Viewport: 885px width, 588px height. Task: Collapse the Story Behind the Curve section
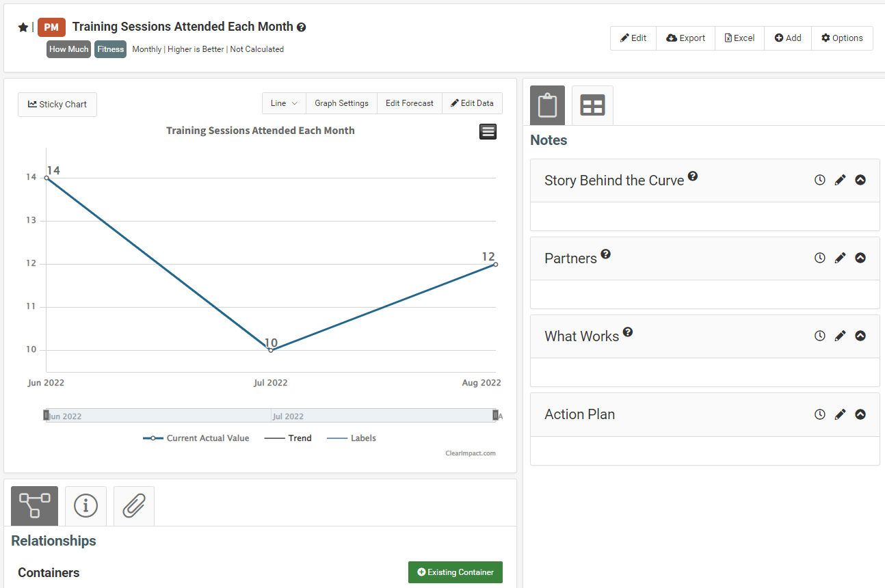860,180
